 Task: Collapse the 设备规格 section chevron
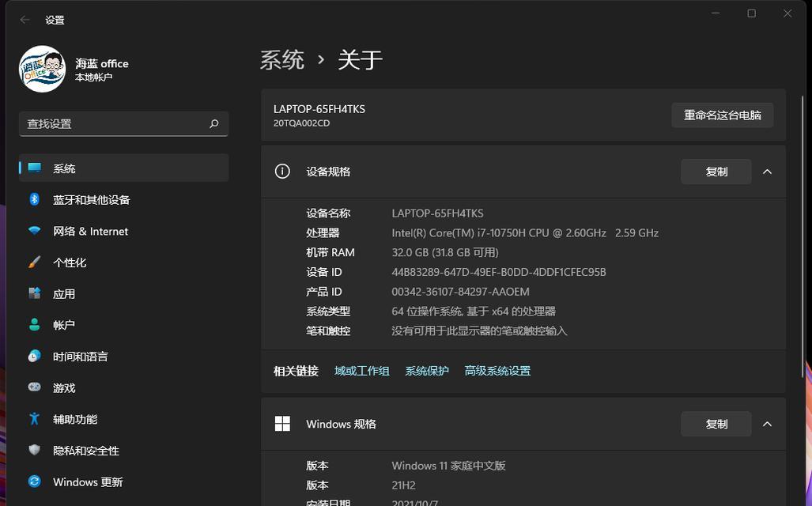pyautogui.click(x=767, y=172)
